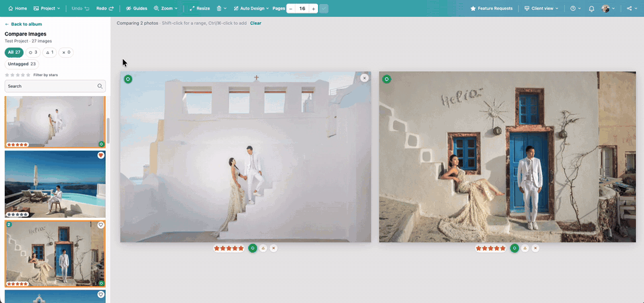
Task: Set star filter to three stars
Action: click(x=17, y=75)
